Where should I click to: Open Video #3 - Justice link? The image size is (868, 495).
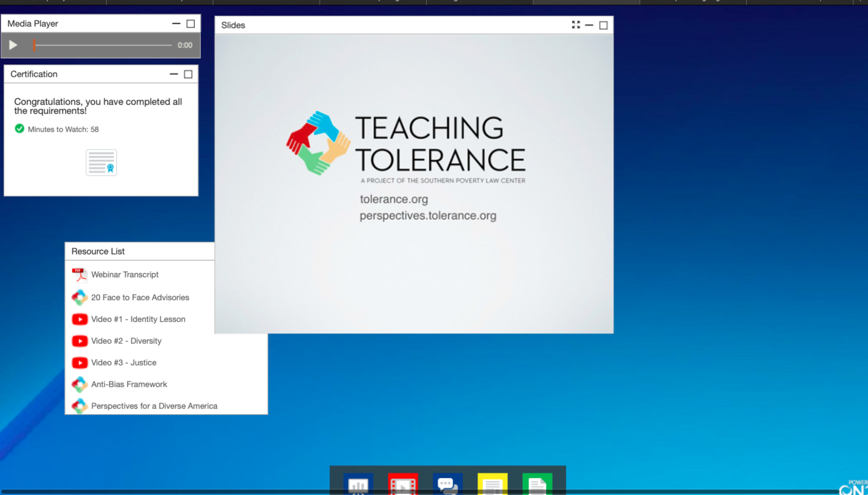[x=123, y=363]
